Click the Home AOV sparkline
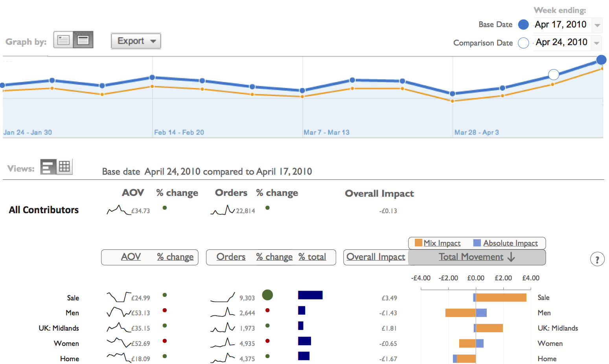 (x=119, y=358)
